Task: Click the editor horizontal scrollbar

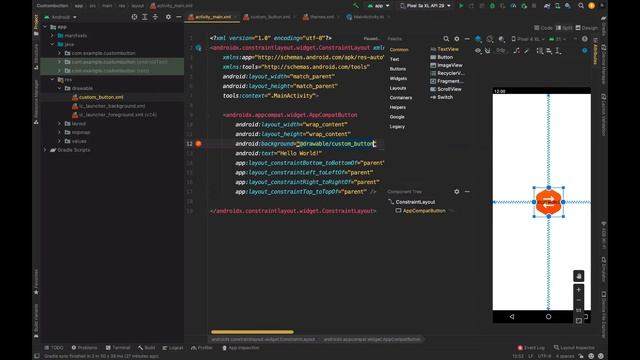Action: [252, 332]
